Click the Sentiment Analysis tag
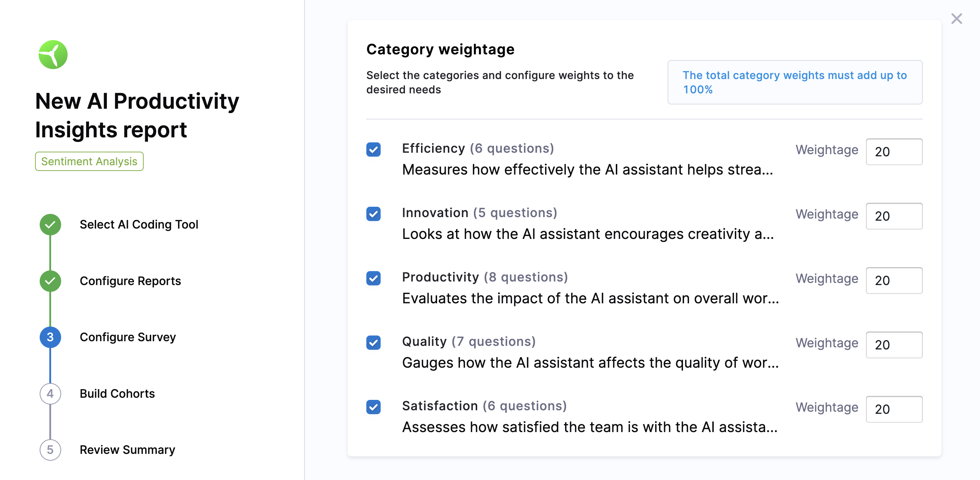This screenshot has width=980, height=480. [x=89, y=161]
